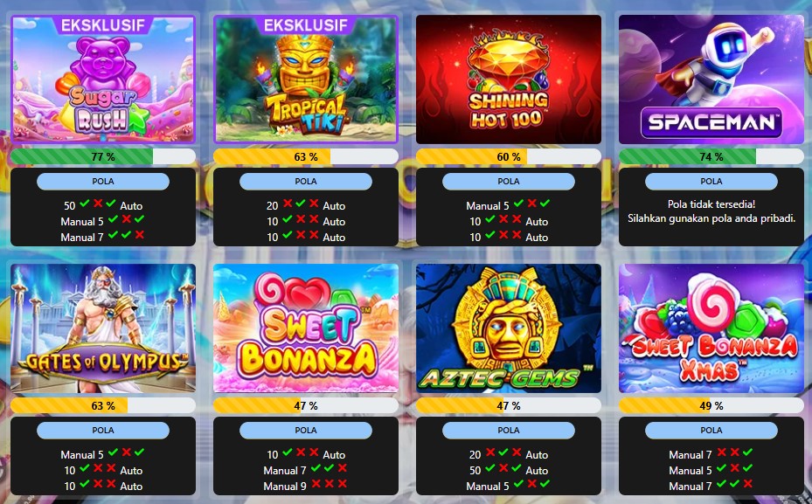The height and width of the screenshot is (504, 812).
Task: Open the Sweet Bonanza game thumbnail
Action: 306,328
